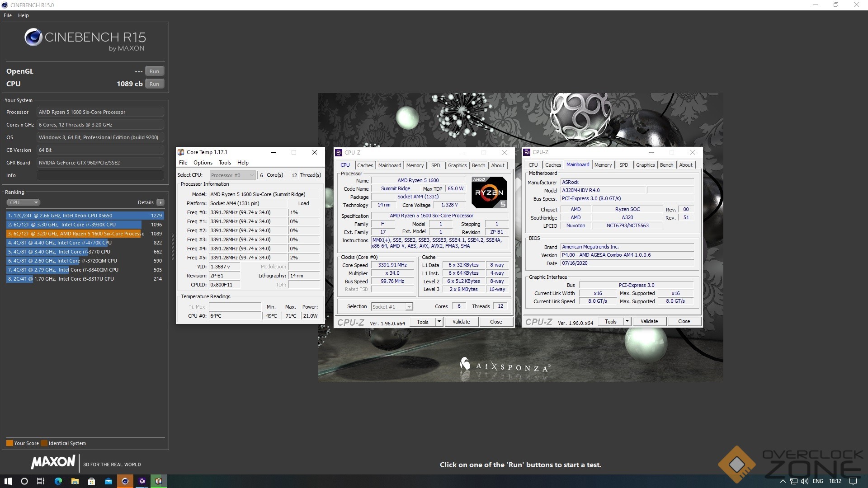The image size is (868, 488).
Task: Run the OpenGL benchmark
Action: coord(154,71)
